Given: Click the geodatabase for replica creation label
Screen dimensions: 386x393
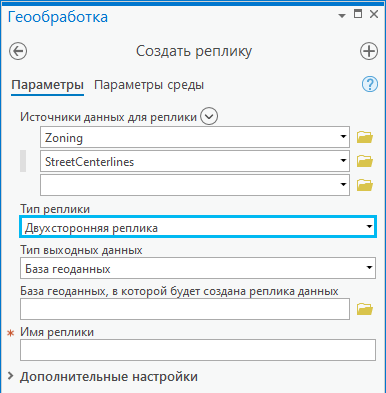Looking at the screenshot, I should tap(179, 291).
